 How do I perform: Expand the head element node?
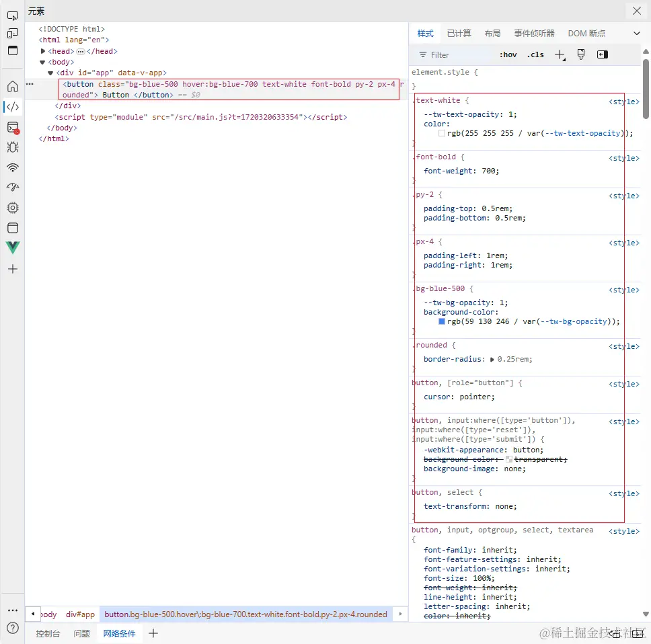43,51
